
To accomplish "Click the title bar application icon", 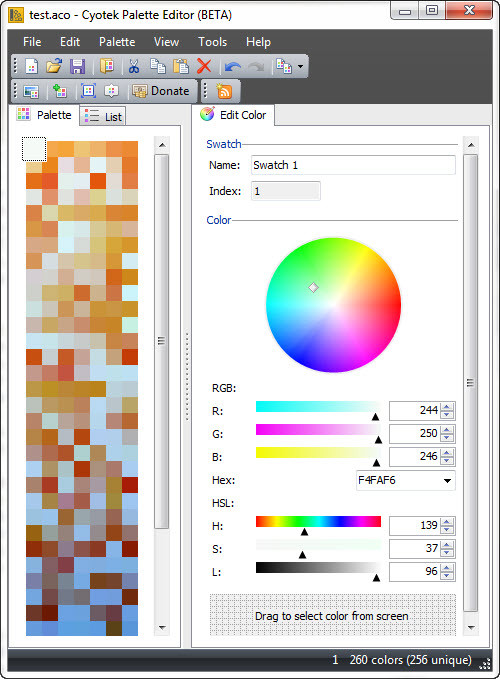I will 16,15.
